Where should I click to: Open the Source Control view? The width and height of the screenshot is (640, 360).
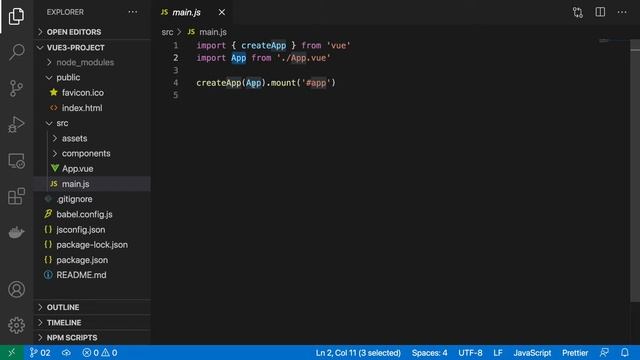16,88
